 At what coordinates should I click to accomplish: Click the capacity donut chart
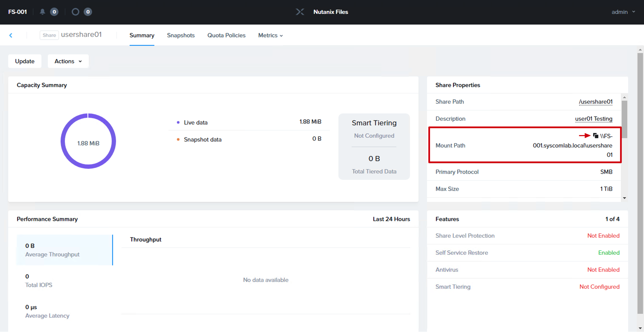tap(88, 141)
